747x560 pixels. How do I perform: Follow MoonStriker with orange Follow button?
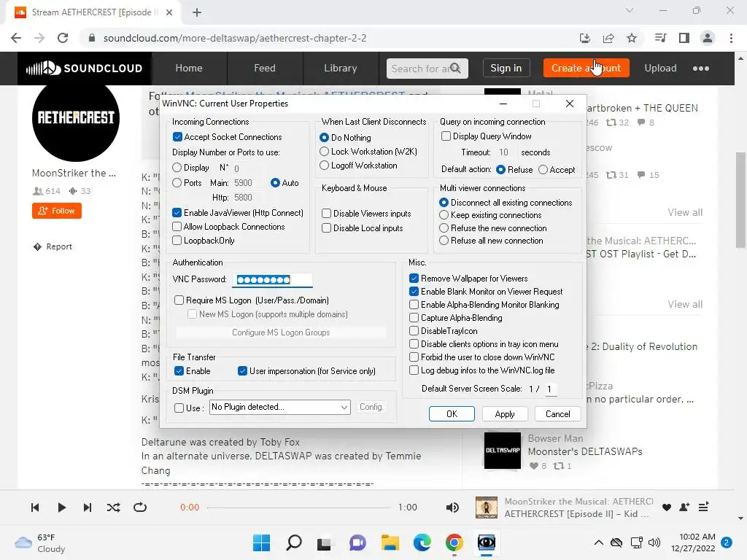pos(57,211)
